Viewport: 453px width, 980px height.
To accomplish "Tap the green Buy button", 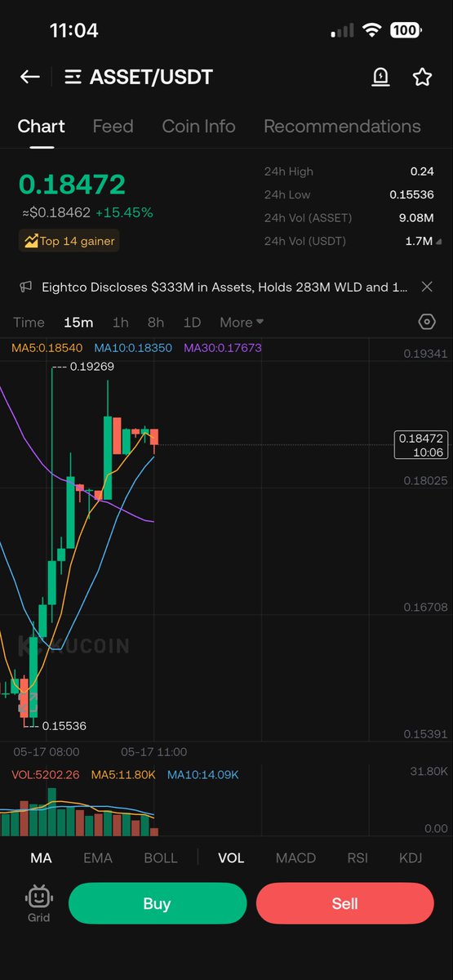I will tap(157, 903).
